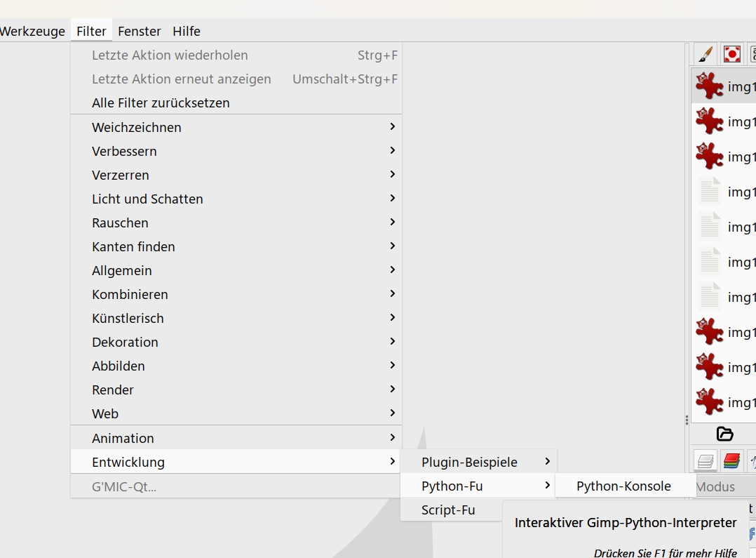The image size is (756, 558).
Task: Open the Fenster menu
Action: pos(139,31)
